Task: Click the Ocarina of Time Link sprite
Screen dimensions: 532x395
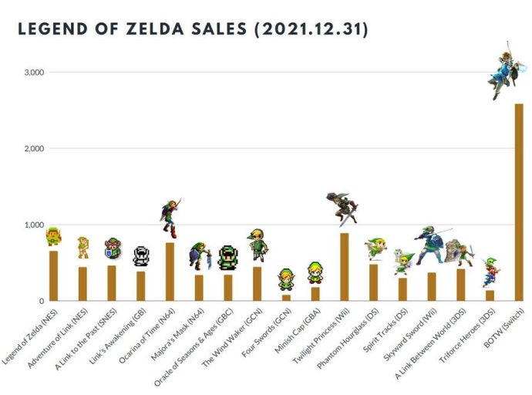Action: tap(170, 217)
